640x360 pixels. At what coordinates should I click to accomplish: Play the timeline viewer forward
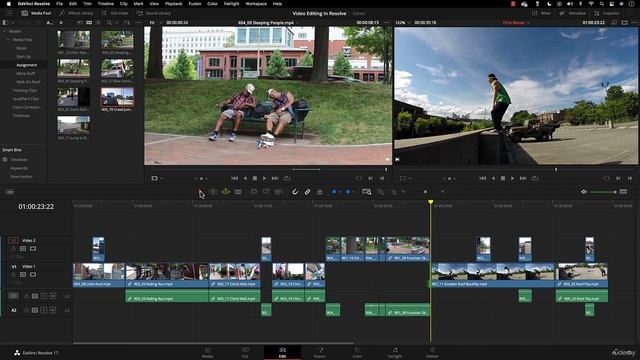[513, 178]
